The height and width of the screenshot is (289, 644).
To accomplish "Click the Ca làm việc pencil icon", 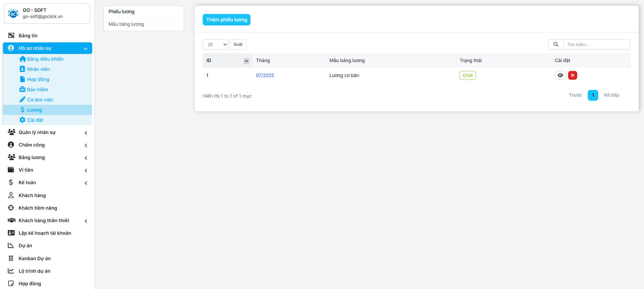I will click(x=22, y=100).
